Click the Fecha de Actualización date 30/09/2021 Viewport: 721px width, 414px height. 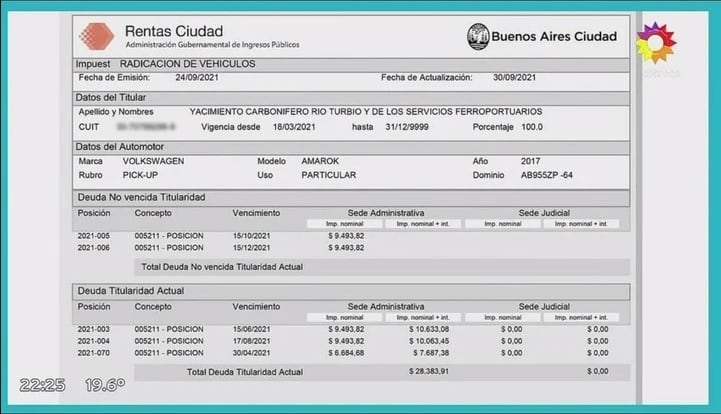514,78
